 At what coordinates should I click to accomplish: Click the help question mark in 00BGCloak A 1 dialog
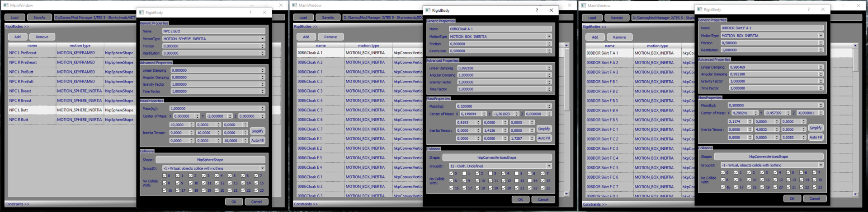[x=537, y=10]
